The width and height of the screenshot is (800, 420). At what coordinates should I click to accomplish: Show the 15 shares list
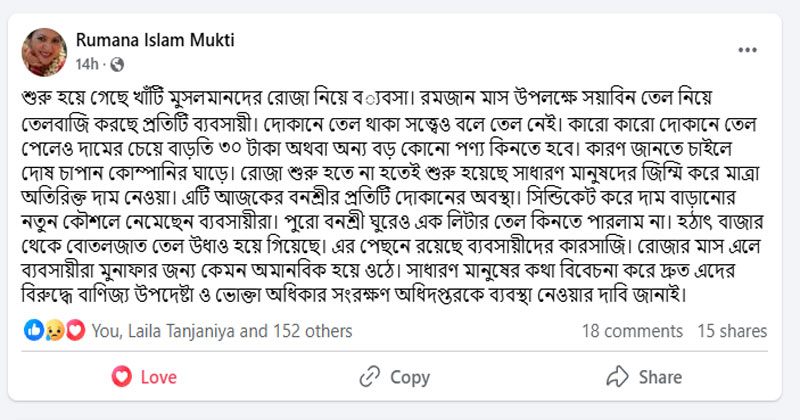[x=732, y=330]
